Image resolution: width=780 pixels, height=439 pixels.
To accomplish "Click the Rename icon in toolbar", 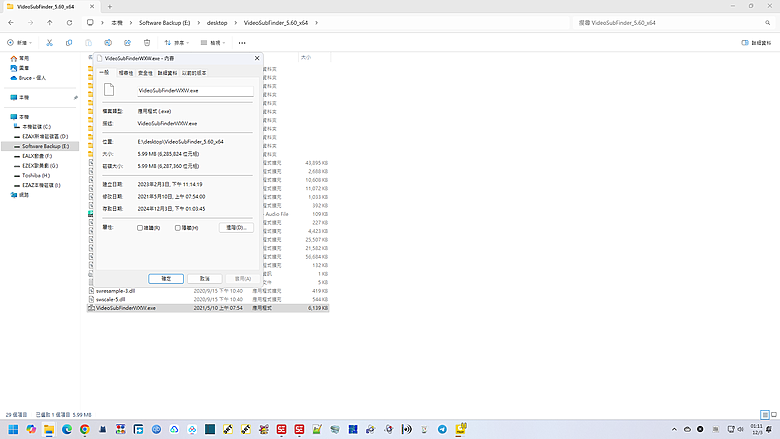I will (108, 43).
